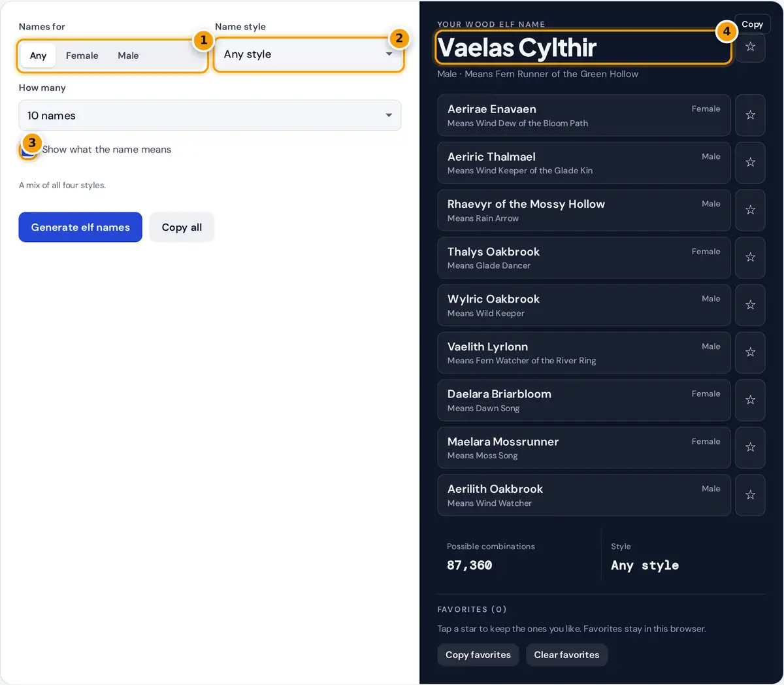This screenshot has width=784, height=685.
Task: Star the name Vaelith Lyrlonn
Action: (750, 352)
